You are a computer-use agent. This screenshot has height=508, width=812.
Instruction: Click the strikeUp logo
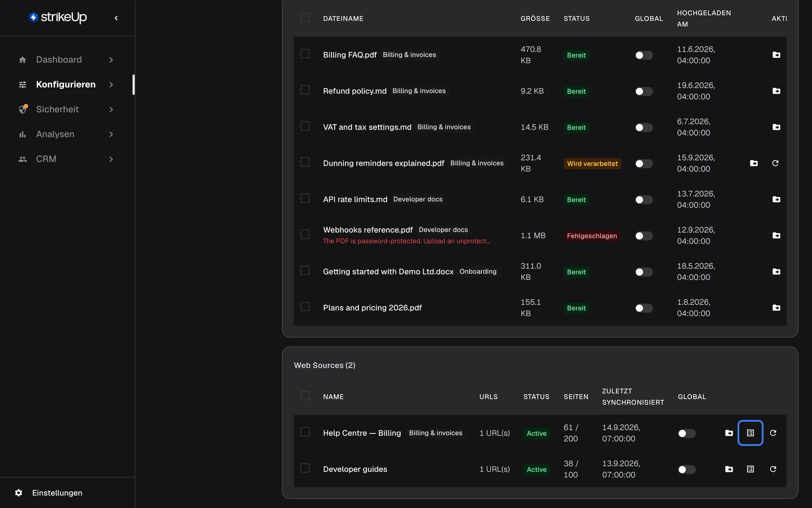58,18
